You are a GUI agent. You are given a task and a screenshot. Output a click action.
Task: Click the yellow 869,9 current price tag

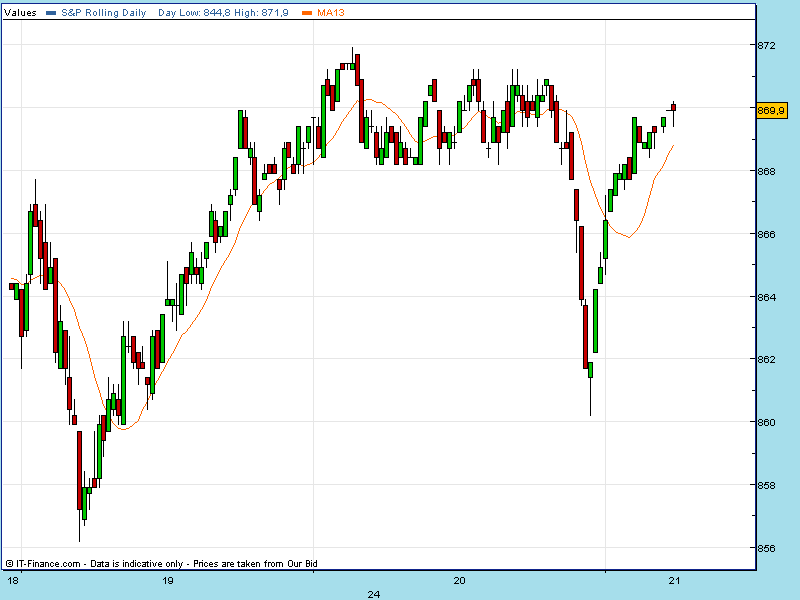pos(771,110)
